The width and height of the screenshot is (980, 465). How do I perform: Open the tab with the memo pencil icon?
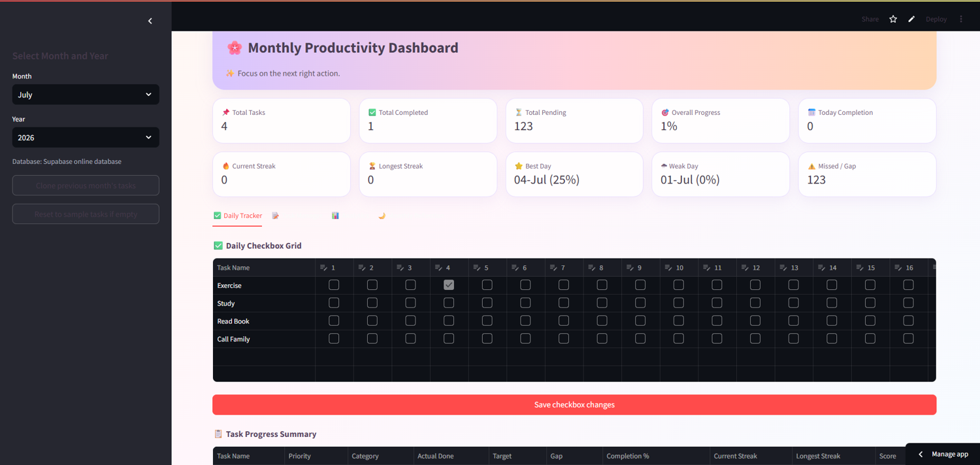[x=276, y=216]
